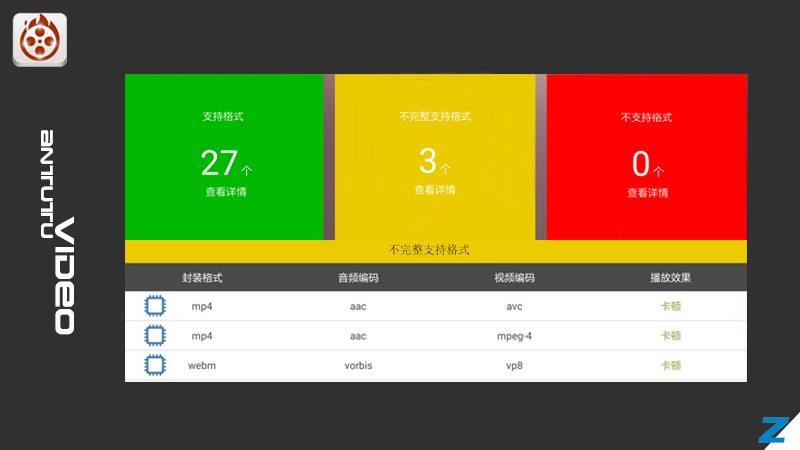
Task: Click aac cell in the avc row
Action: 358,307
